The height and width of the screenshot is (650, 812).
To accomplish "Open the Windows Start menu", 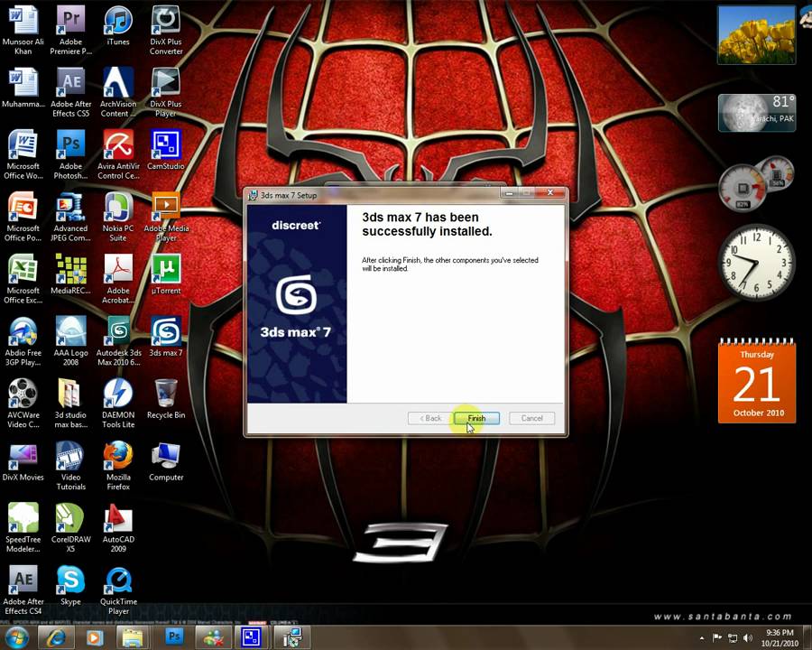I will (x=16, y=637).
